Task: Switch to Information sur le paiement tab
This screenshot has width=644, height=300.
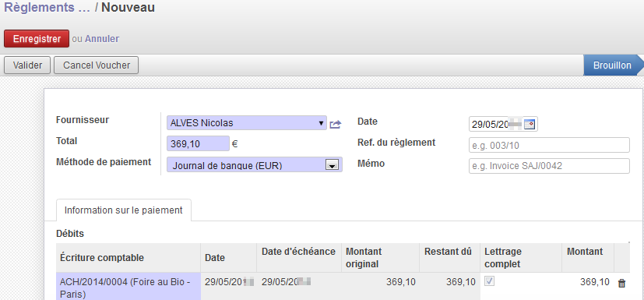Action: pyautogui.click(x=124, y=210)
